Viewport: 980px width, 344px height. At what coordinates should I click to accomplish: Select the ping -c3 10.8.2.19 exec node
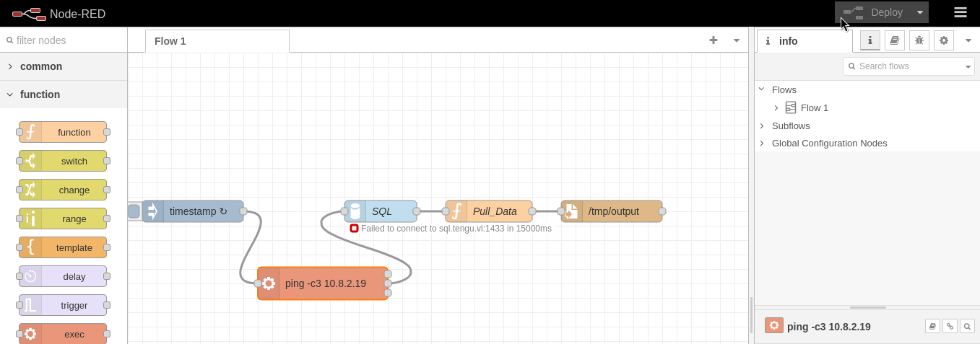(323, 283)
